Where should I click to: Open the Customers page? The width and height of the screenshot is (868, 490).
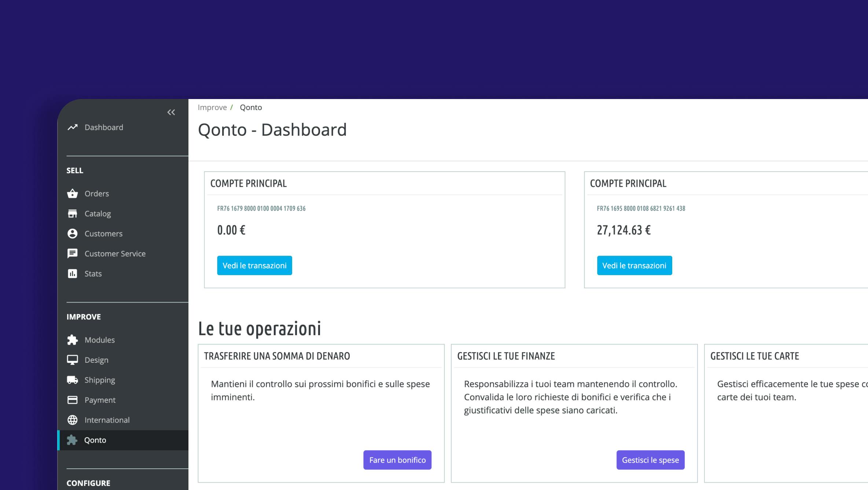coord(103,234)
